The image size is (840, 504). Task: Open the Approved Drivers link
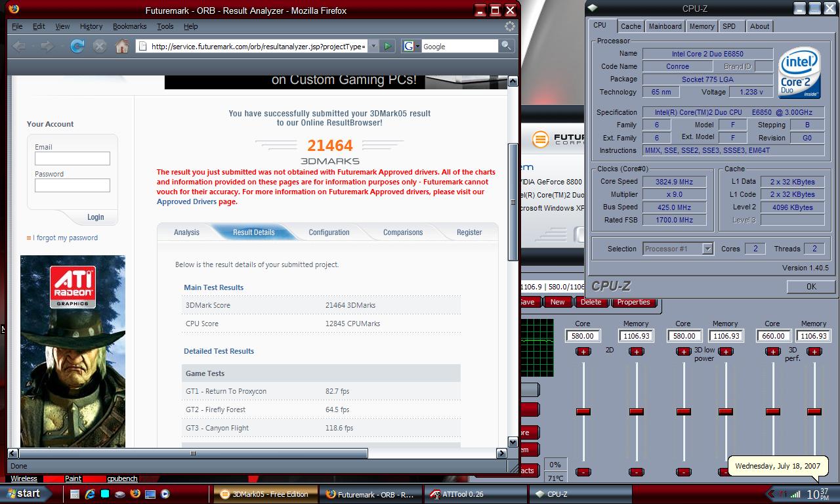coord(186,201)
